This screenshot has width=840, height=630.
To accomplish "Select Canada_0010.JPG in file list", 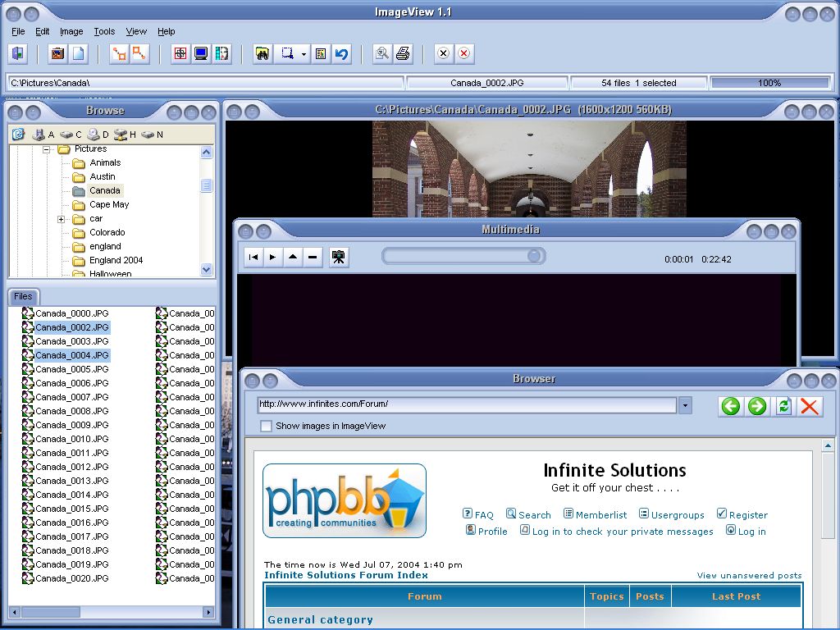I will click(x=72, y=439).
